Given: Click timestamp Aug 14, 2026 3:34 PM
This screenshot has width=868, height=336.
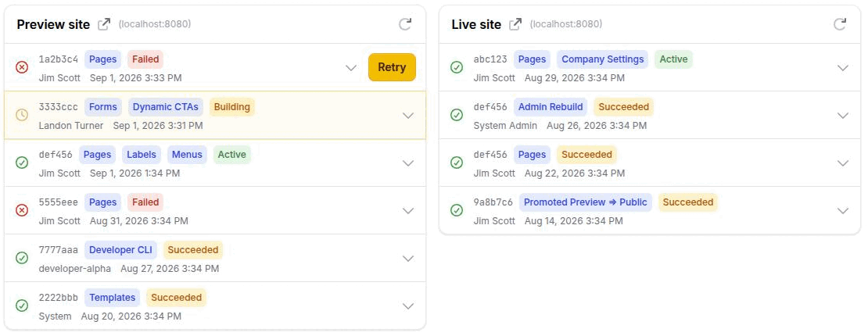Looking at the screenshot, I should point(573,221).
